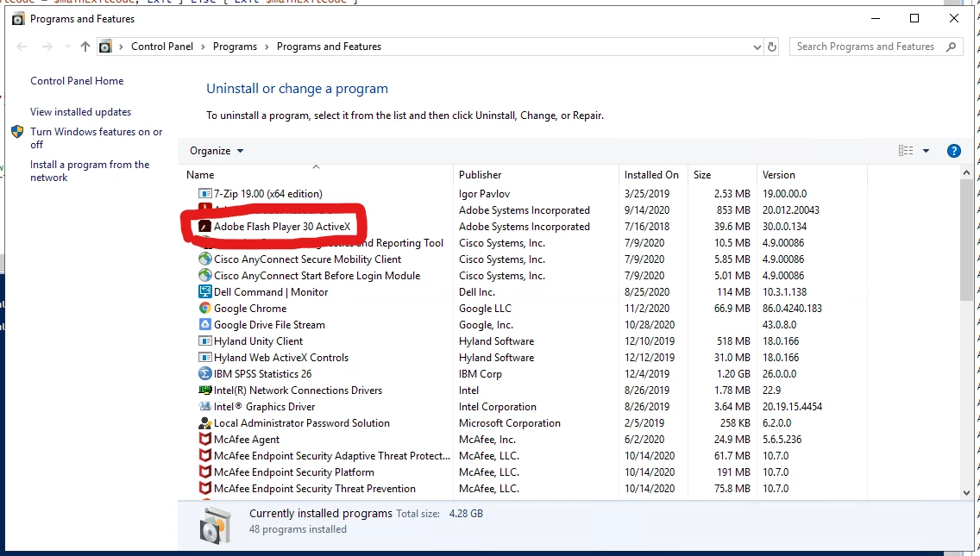Click the Programs breadcrumb
The width and height of the screenshot is (980, 556).
point(235,47)
